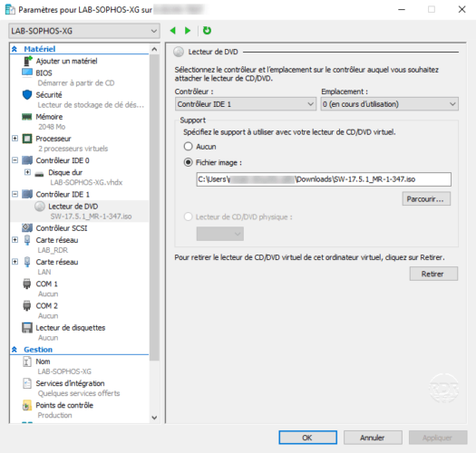The width and height of the screenshot is (476, 453).
Task: Click the Lecteur de disquettes floppy icon
Action: pos(27,328)
